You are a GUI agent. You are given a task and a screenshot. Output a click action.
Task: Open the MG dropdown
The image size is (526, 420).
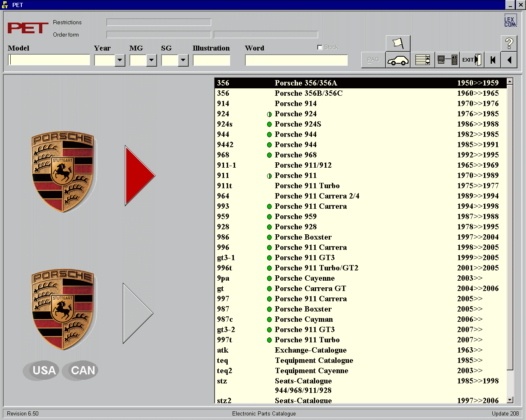[x=151, y=60]
